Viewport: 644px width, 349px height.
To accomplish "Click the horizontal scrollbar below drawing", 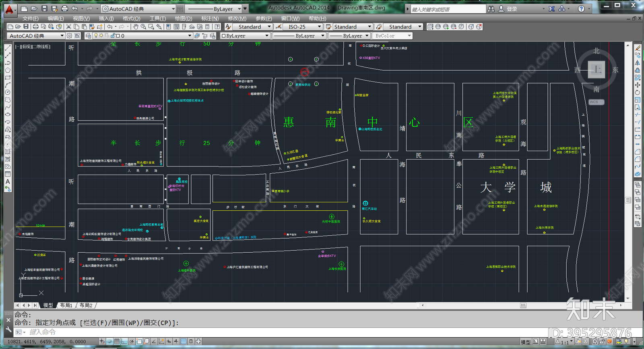I will (x=521, y=305).
